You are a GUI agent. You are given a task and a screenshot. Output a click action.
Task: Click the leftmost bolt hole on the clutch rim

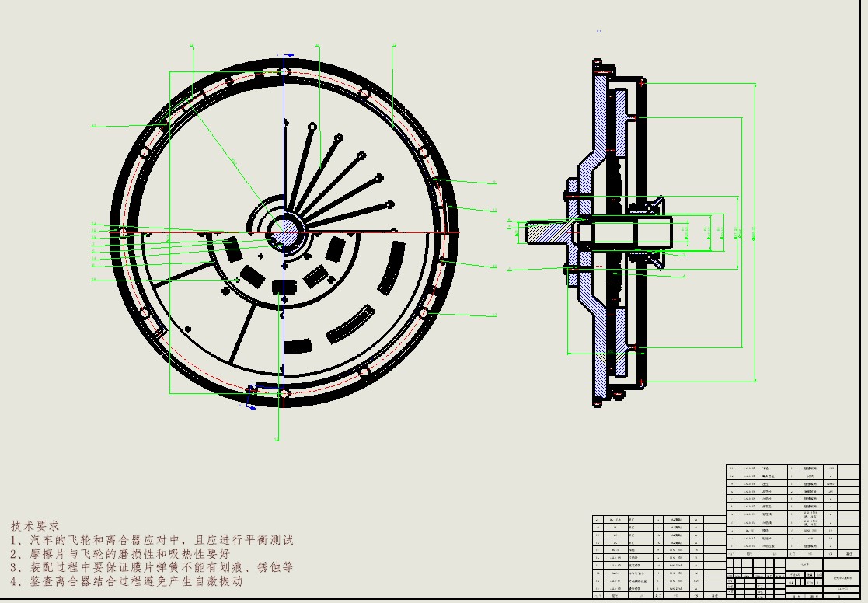pos(123,232)
